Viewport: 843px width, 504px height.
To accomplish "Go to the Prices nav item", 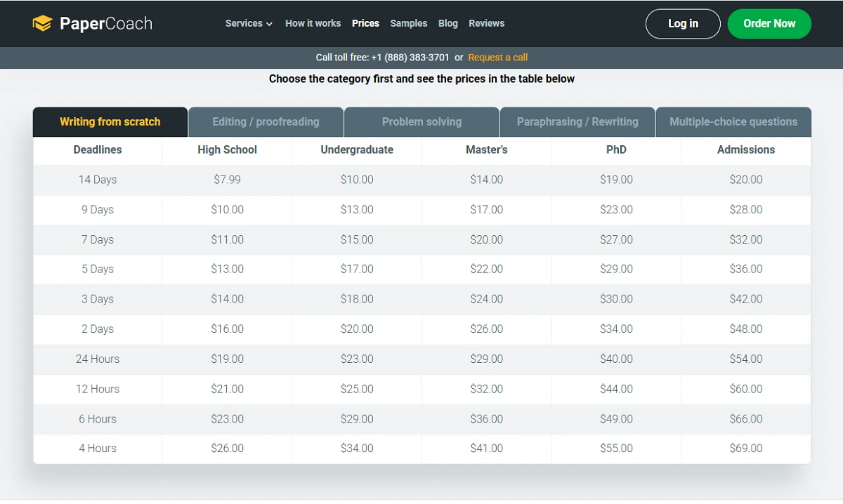I will pyautogui.click(x=365, y=23).
